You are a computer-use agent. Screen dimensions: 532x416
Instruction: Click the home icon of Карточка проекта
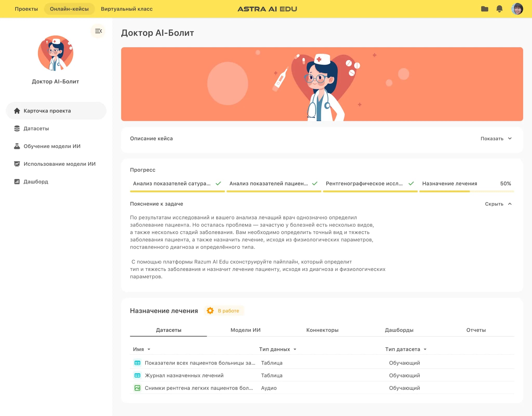pyautogui.click(x=17, y=111)
